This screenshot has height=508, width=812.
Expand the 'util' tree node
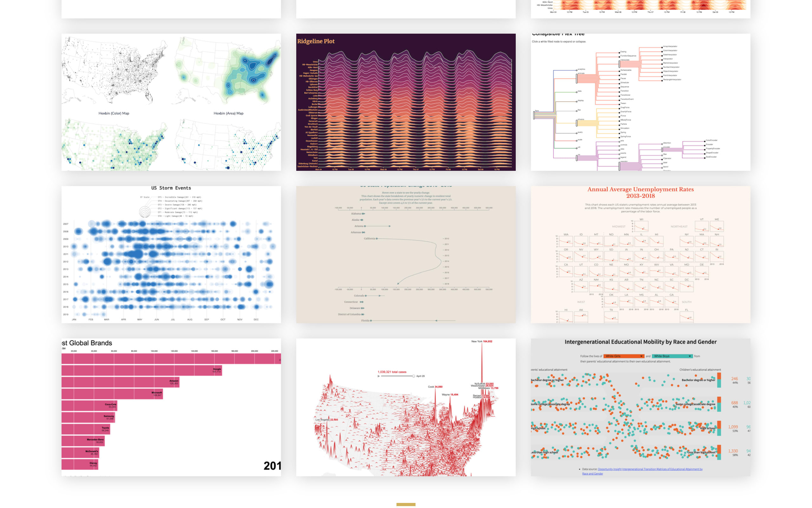(x=577, y=148)
